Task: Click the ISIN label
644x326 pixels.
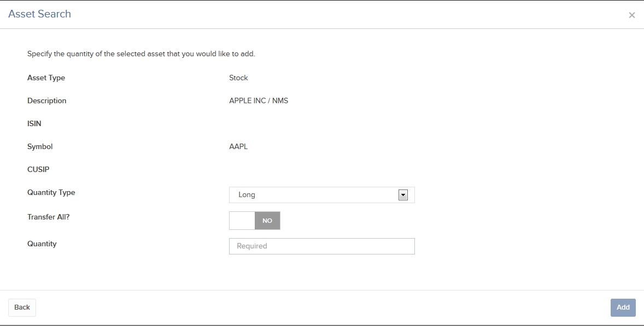Action: point(34,124)
